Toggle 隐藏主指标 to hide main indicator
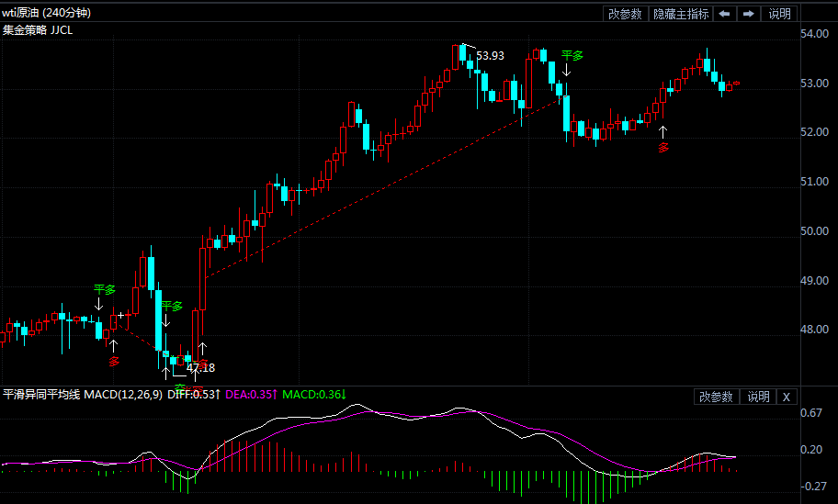This screenshot has height=504, width=838. tap(681, 14)
